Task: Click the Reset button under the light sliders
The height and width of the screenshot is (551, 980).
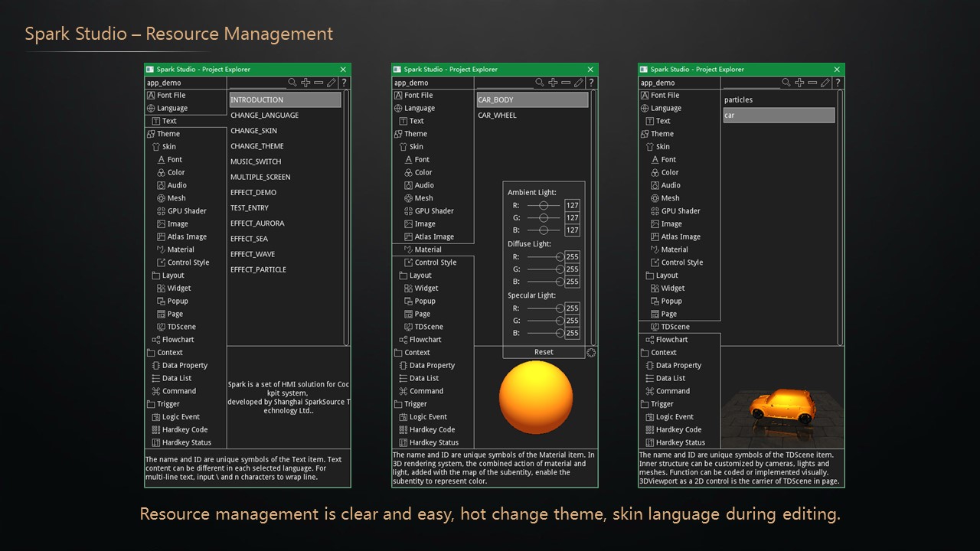Action: tap(544, 352)
